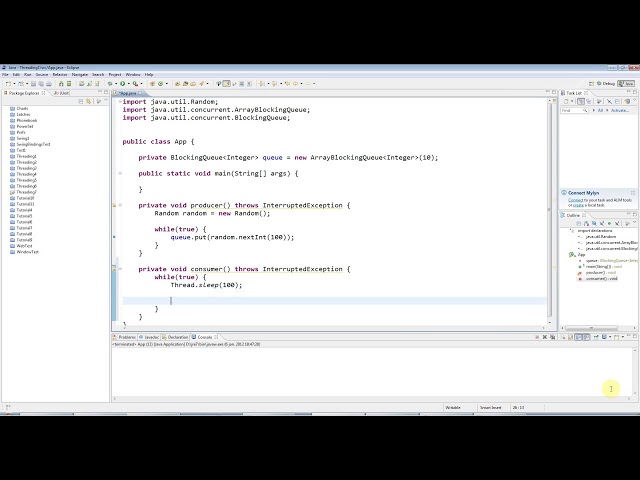Viewport: 640px width, 480px height.
Task: Click the Last Edit Location arrow icon
Action: pos(287,84)
